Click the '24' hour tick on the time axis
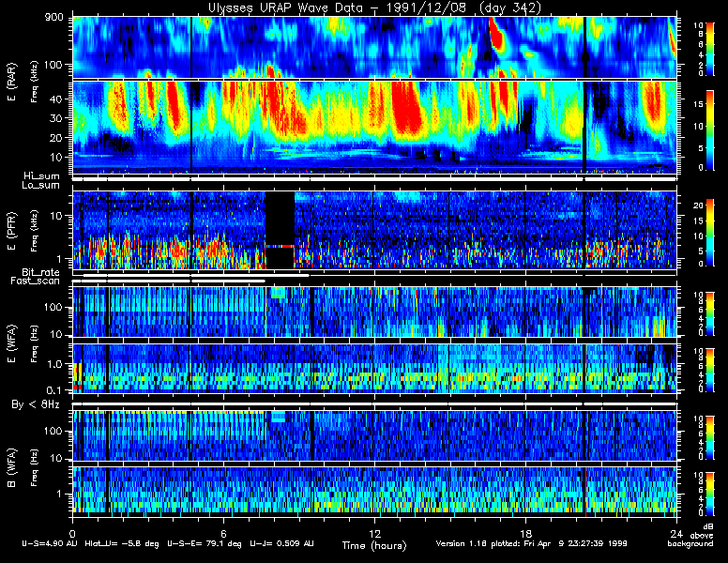 (676, 533)
